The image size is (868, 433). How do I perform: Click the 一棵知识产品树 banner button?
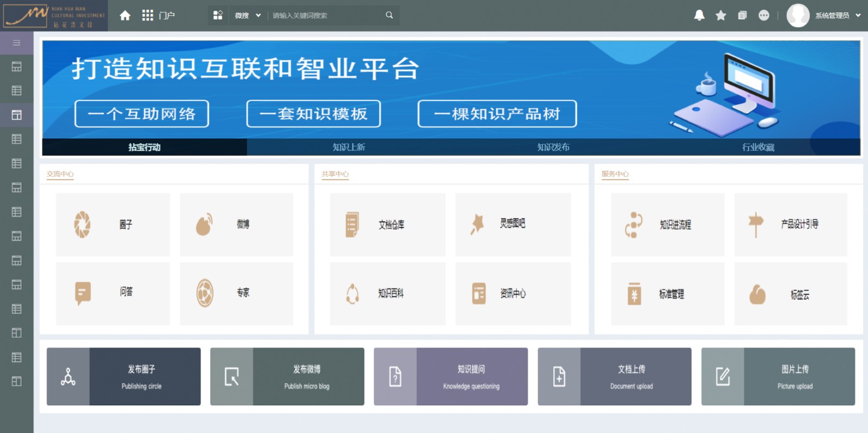(x=497, y=114)
